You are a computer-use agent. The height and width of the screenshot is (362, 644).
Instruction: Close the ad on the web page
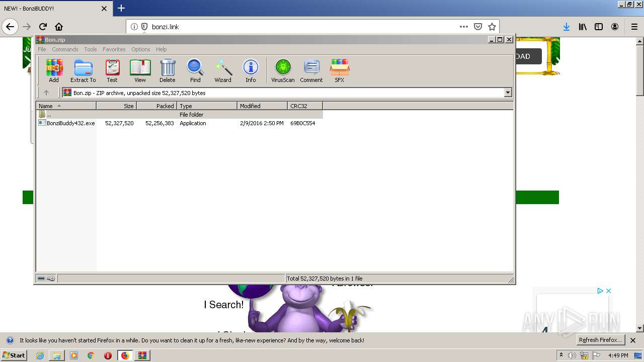pyautogui.click(x=608, y=291)
